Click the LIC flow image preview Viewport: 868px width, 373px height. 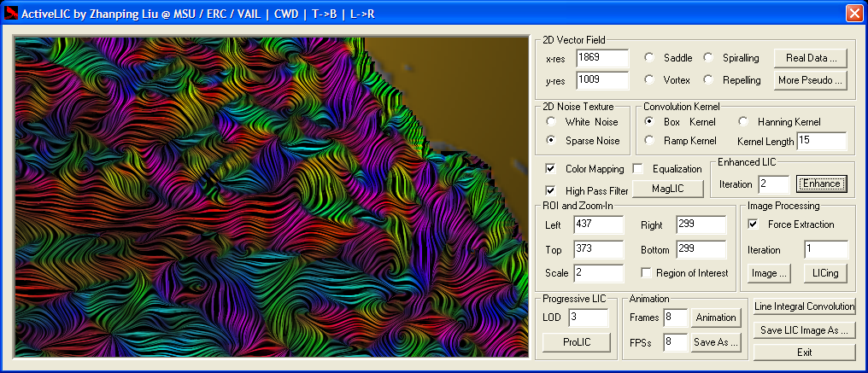click(x=271, y=196)
